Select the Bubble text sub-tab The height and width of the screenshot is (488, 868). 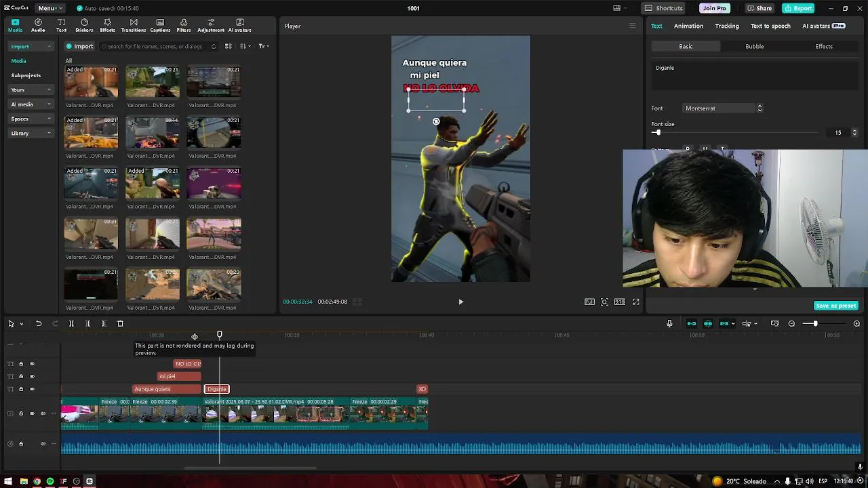(x=755, y=46)
